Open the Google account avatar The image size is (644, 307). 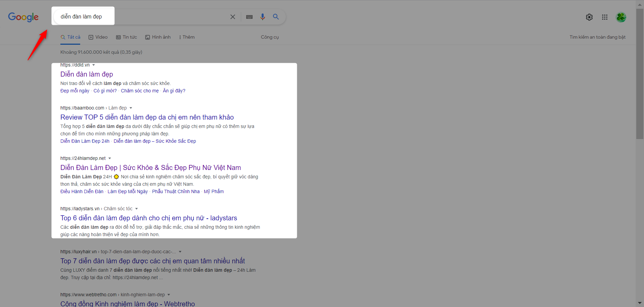(621, 17)
